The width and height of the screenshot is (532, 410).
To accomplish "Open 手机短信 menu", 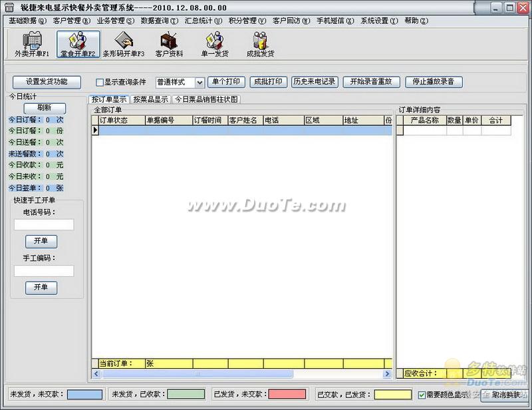I will tap(335, 21).
